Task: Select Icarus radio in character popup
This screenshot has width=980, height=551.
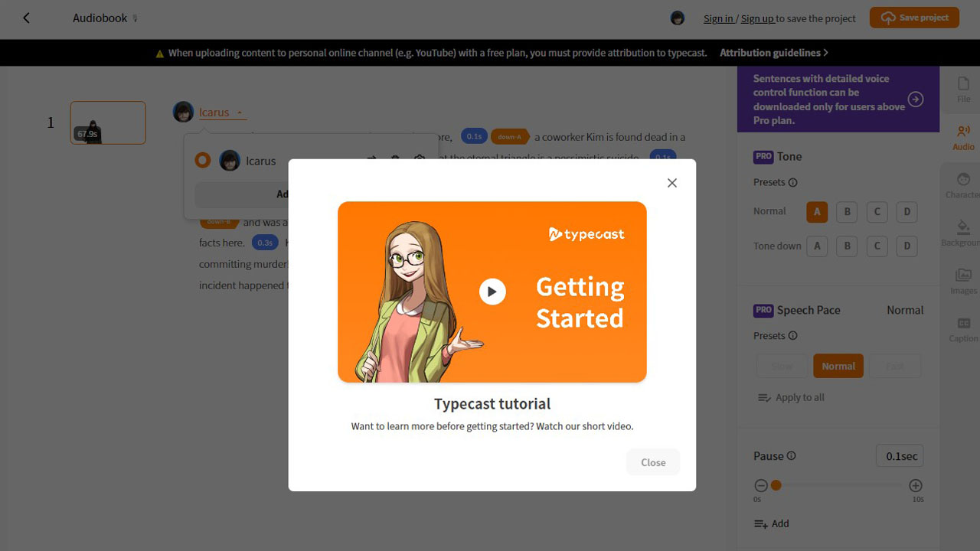Action: tap(202, 161)
